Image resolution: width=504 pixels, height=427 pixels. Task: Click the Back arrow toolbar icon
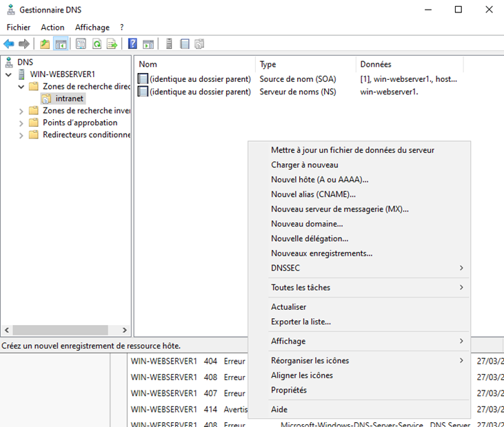click(9, 43)
